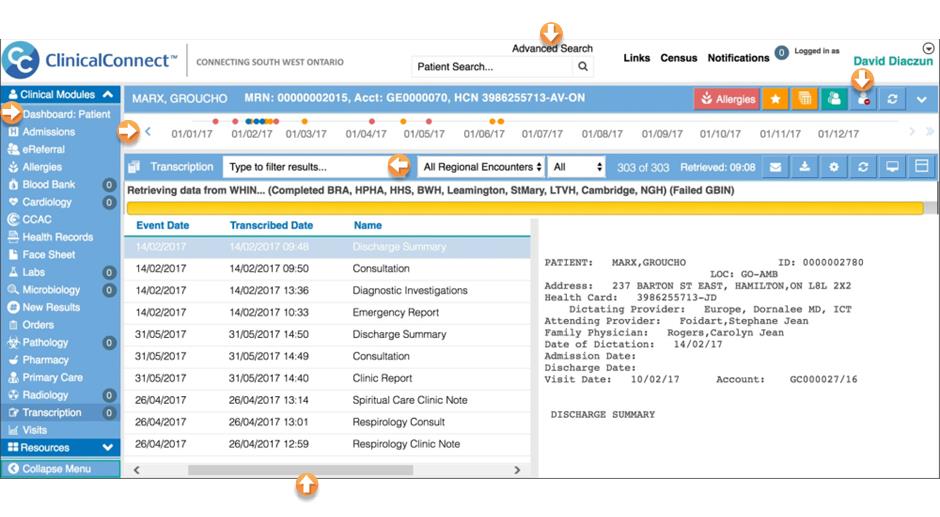The height and width of the screenshot is (517, 940).
Task: Click the envelope icon in Transcription toolbar
Action: [x=775, y=167]
